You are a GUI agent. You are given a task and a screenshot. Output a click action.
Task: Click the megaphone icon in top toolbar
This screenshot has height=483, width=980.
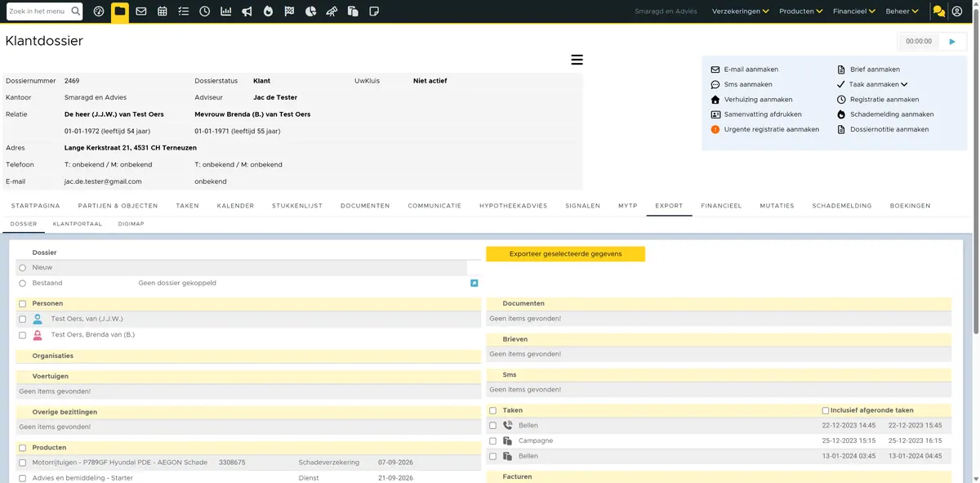[x=247, y=11]
